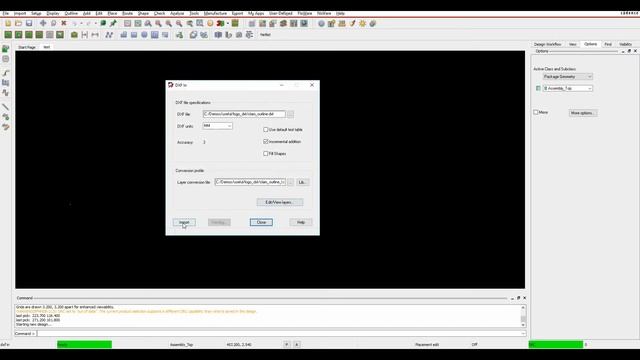Switch to the Design Workflow tab
Screen dimensions: 640x360
tap(547, 44)
